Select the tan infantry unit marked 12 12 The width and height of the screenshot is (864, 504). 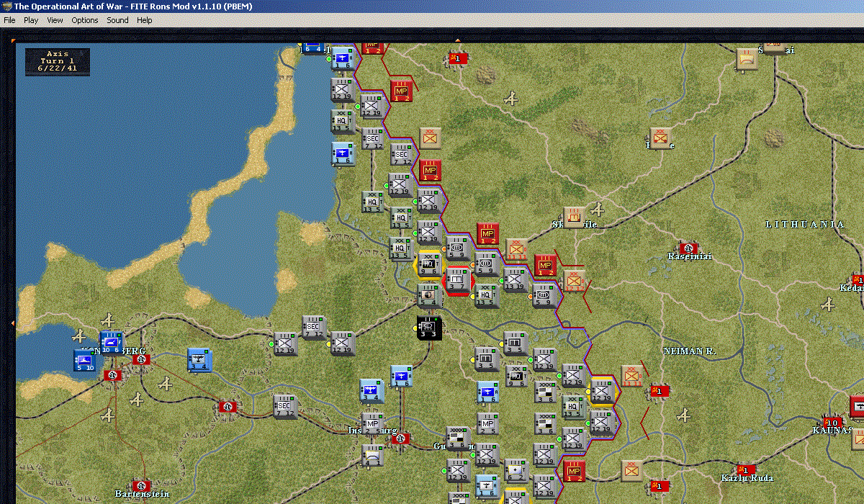point(575,279)
